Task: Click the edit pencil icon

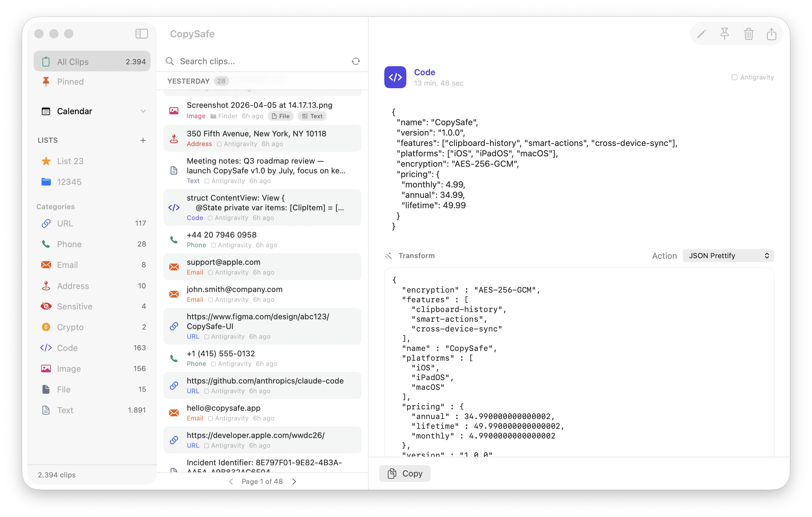Action: (x=701, y=34)
